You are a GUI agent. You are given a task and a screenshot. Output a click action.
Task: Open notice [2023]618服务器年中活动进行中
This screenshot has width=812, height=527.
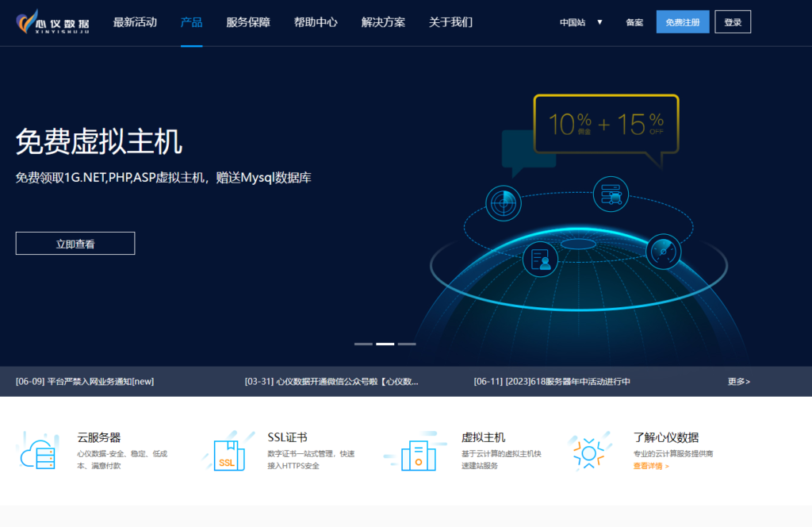pyautogui.click(x=552, y=382)
